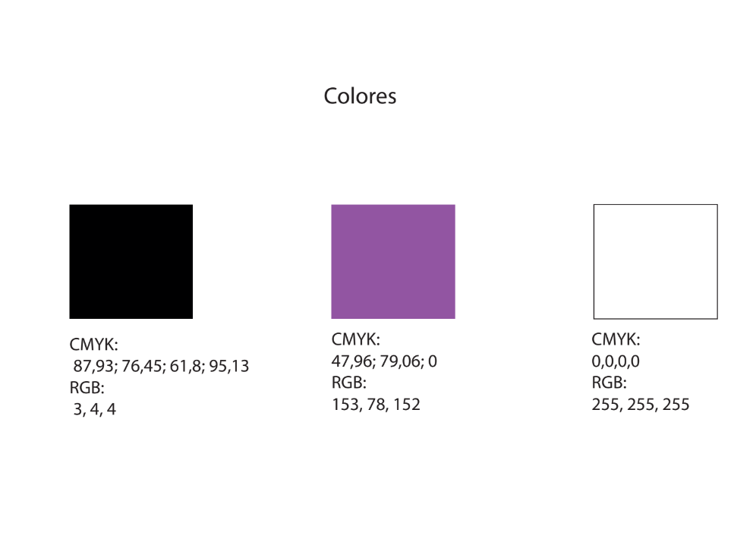Click the RGB value 3, 4, 4
Viewport: 756px width, 539px height.
tap(94, 409)
